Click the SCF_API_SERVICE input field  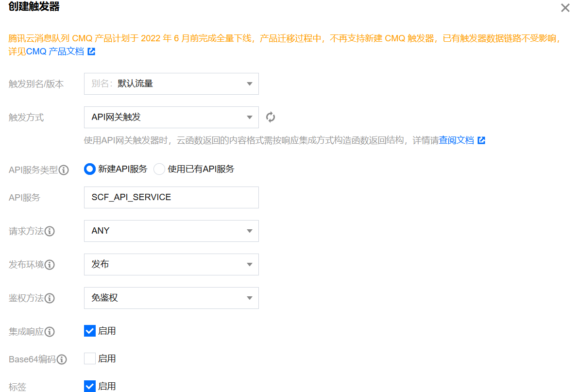(171, 197)
